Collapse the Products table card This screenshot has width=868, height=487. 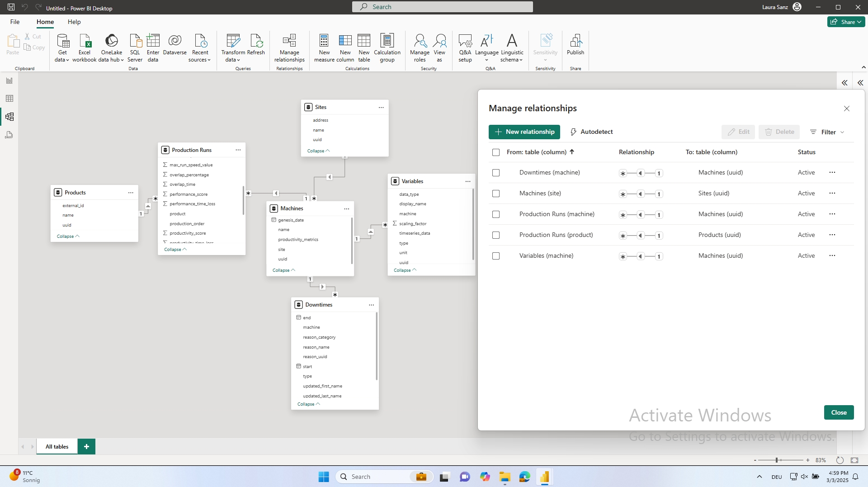[68, 236]
